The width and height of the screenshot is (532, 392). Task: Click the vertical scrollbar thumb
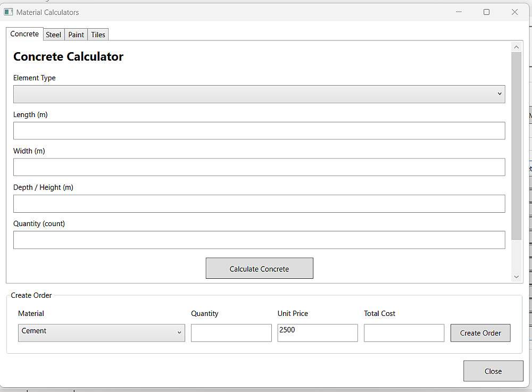tap(517, 146)
